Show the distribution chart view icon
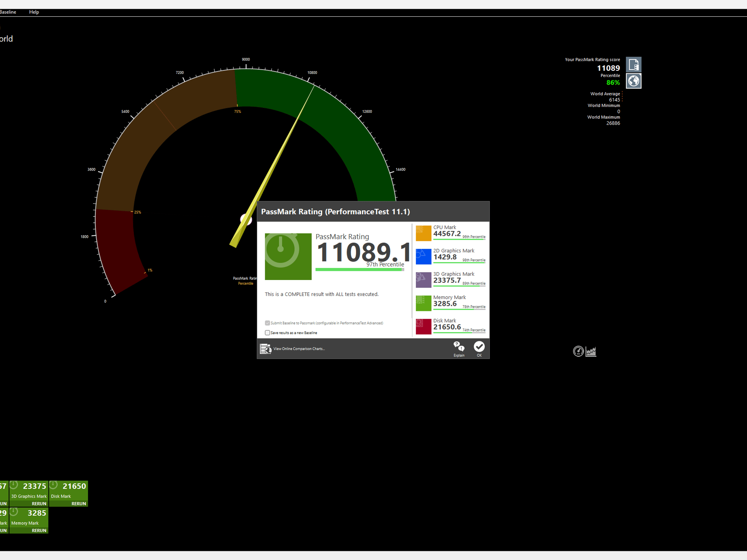Screen dimensions: 747x560 591,351
